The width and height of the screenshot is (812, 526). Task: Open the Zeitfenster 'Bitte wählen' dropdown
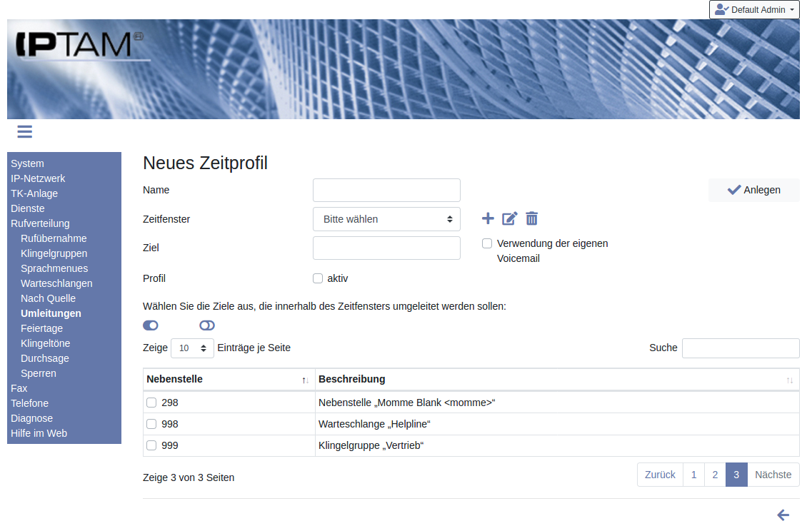[386, 219]
